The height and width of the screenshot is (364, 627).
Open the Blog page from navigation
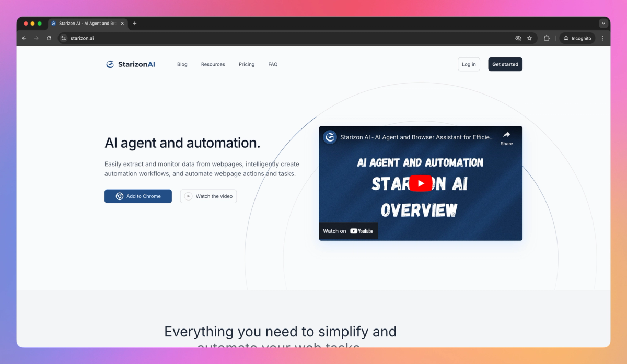pos(182,64)
